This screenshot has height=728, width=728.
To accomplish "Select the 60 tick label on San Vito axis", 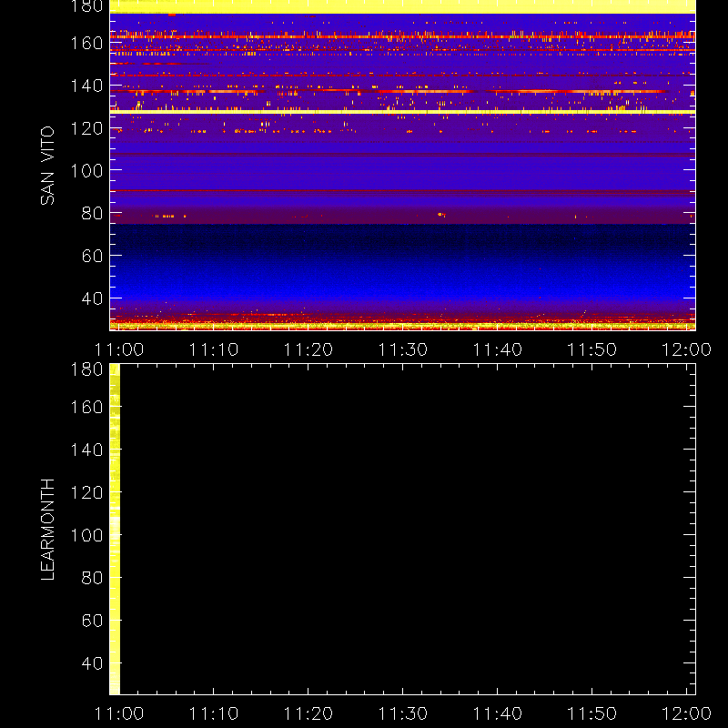I will point(92,256).
